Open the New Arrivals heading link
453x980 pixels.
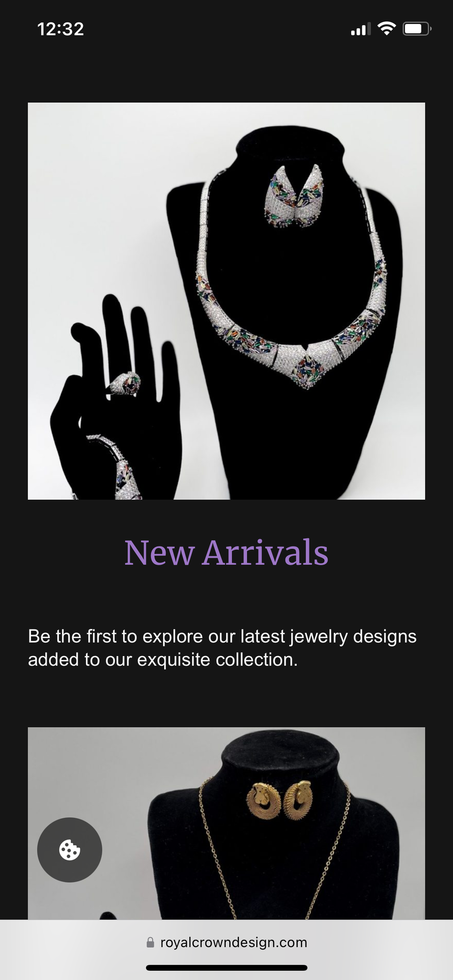226,553
